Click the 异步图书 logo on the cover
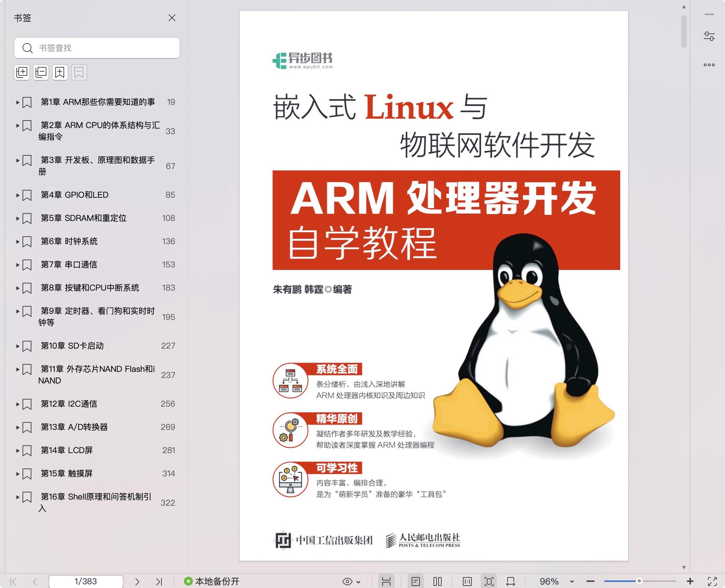 point(302,61)
